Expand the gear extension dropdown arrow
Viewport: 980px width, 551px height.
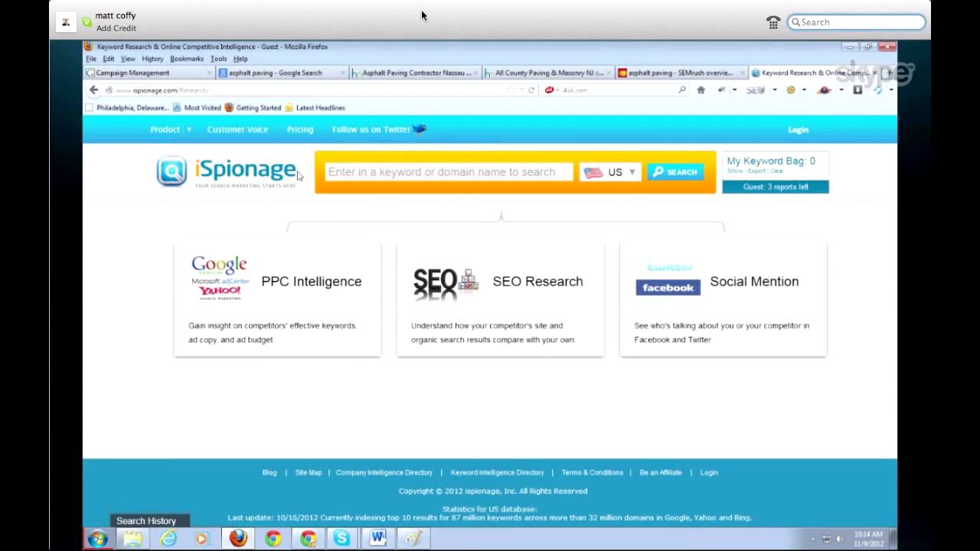point(803,90)
